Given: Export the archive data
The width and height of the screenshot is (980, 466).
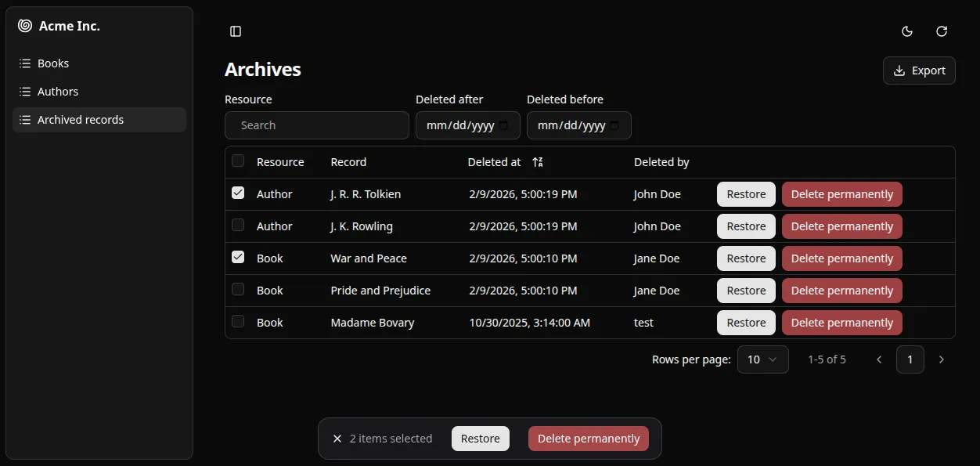Looking at the screenshot, I should [918, 70].
